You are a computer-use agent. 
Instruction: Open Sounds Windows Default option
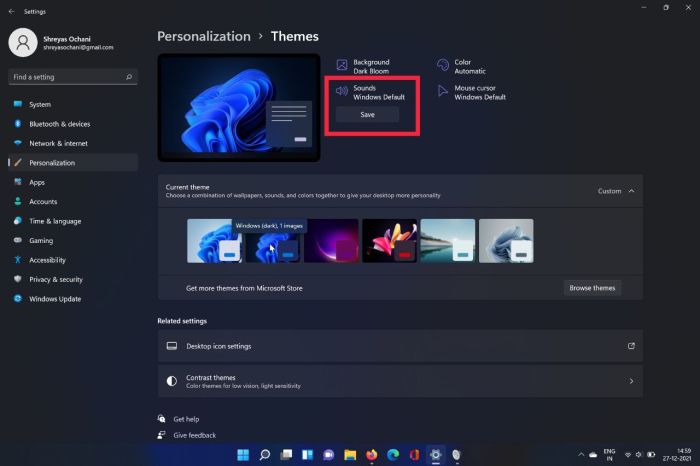click(371, 92)
